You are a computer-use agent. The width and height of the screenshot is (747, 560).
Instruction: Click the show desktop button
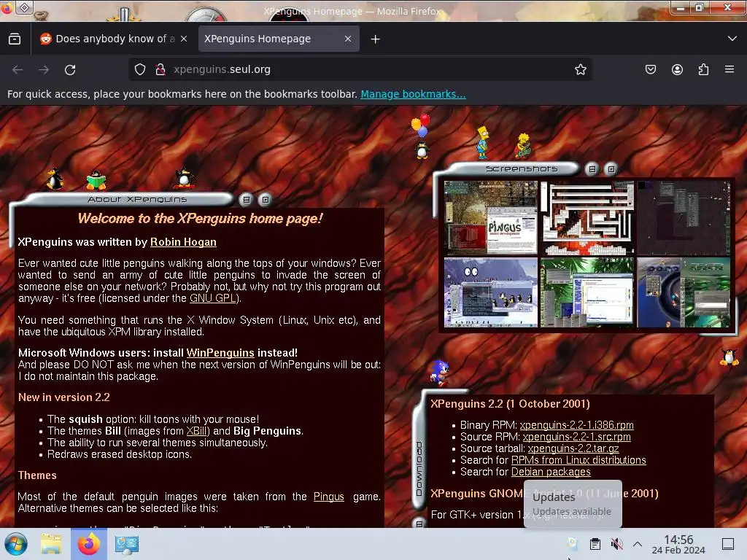point(728,544)
